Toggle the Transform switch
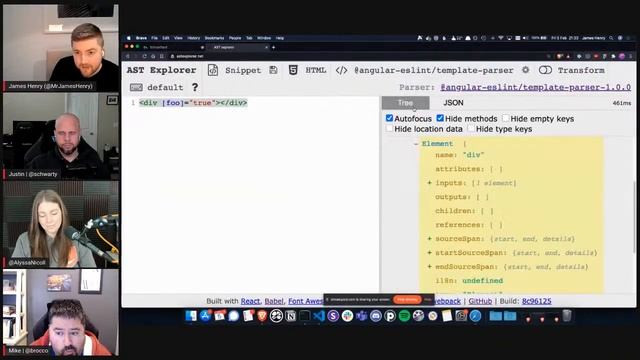640x360 pixels. pos(545,70)
